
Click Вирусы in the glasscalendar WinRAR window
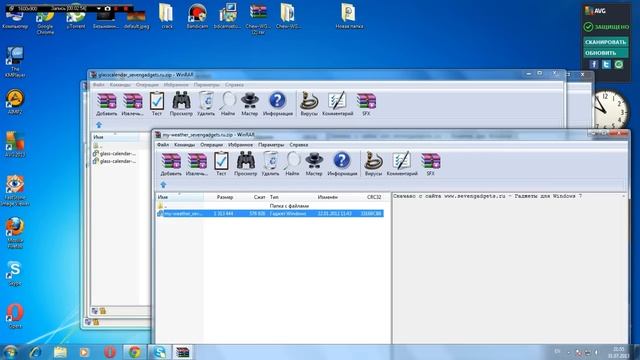[309, 104]
